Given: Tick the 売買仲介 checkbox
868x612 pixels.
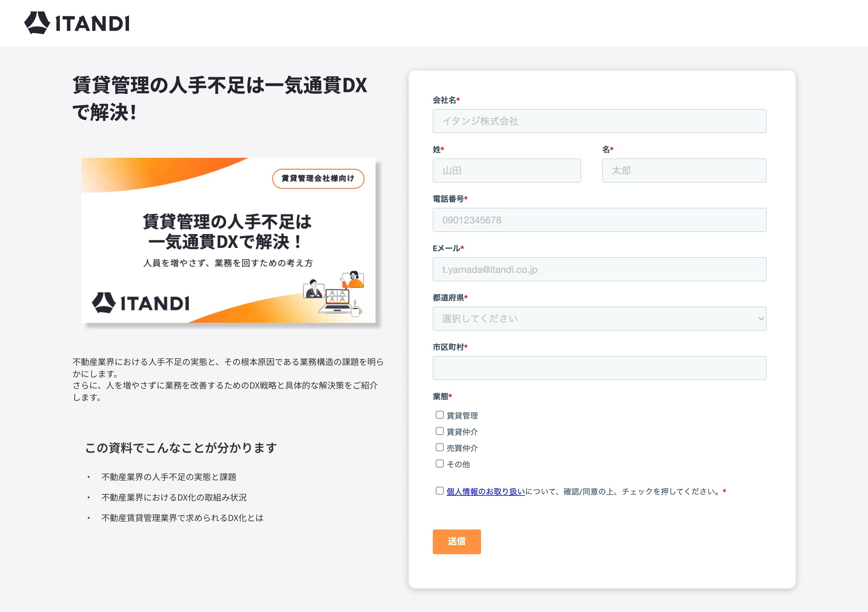Looking at the screenshot, I should tap(439, 447).
